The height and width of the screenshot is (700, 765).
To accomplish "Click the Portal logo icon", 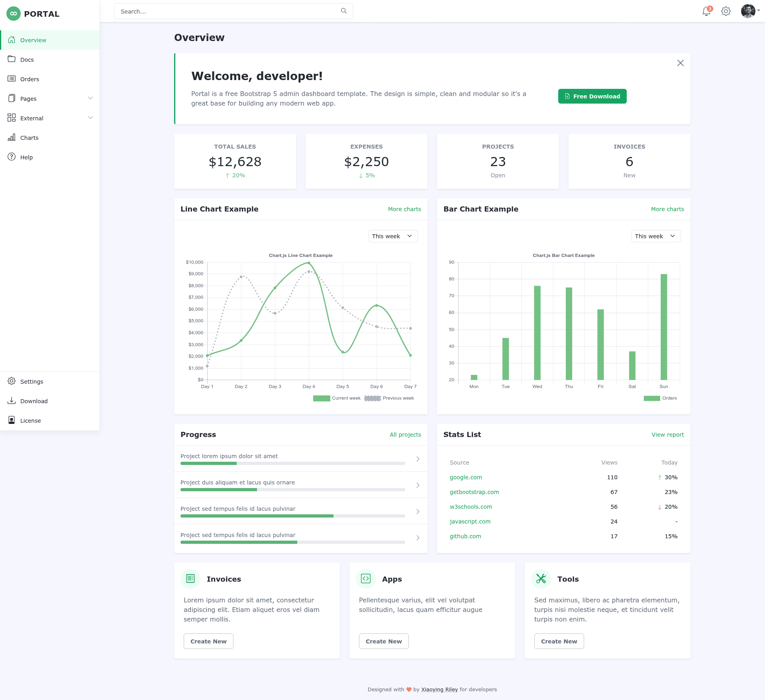I will point(14,14).
